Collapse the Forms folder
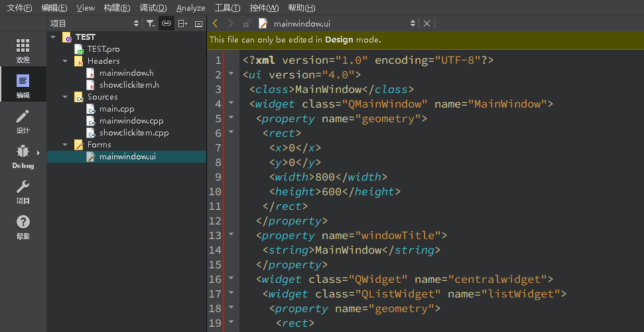 pyautogui.click(x=65, y=145)
